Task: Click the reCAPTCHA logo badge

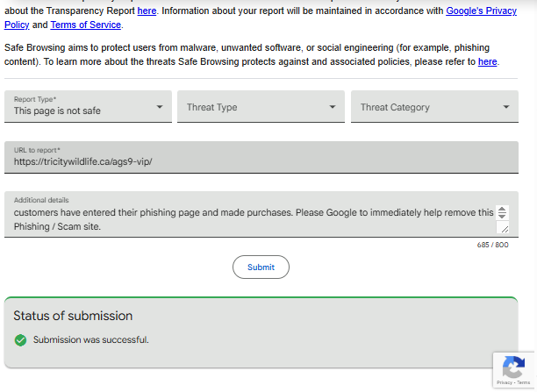Action: click(x=513, y=366)
